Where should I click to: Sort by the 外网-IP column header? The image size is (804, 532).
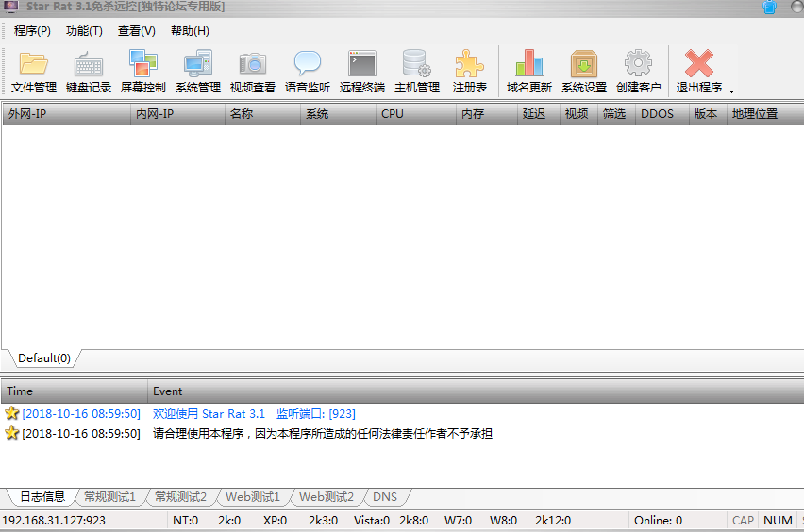(x=66, y=114)
